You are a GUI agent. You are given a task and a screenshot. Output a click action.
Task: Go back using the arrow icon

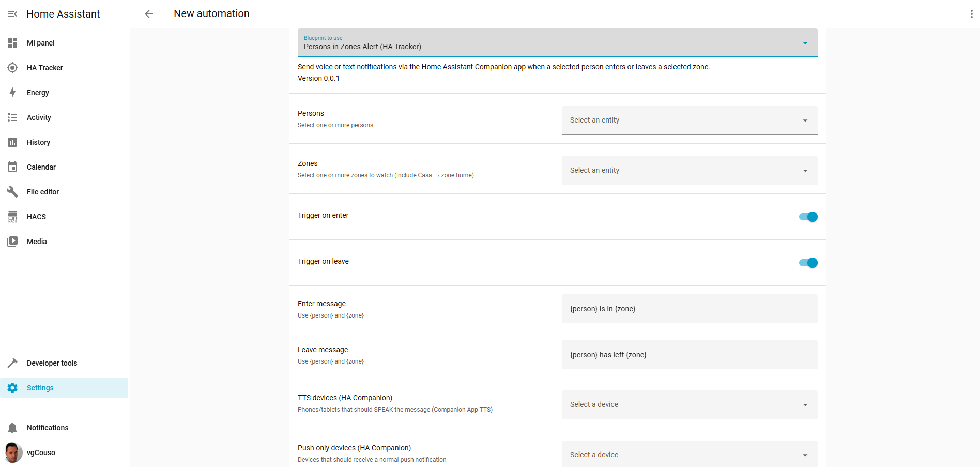tap(149, 14)
